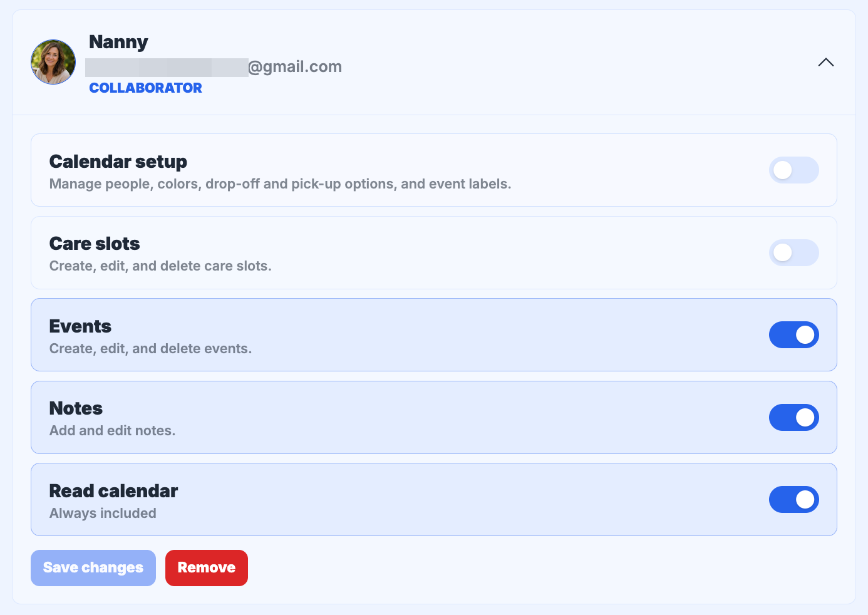This screenshot has width=868, height=615.
Task: Toggle the Read calendar switch
Action: click(x=793, y=500)
